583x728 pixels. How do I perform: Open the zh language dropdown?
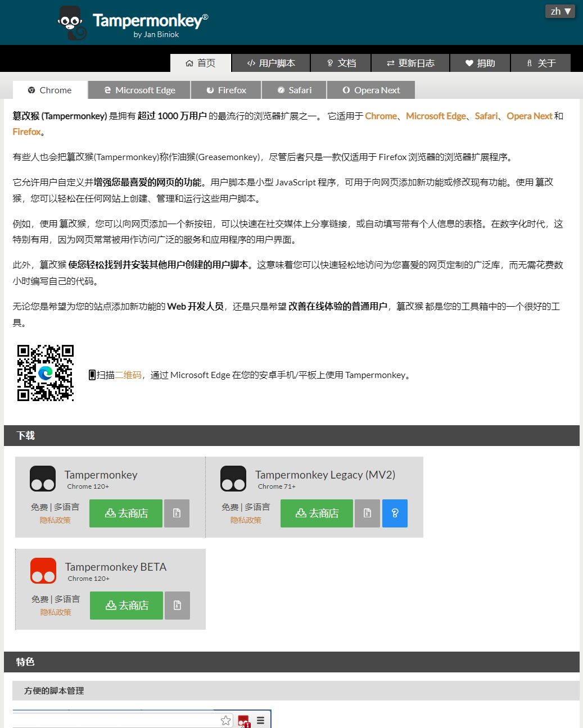[x=560, y=11]
